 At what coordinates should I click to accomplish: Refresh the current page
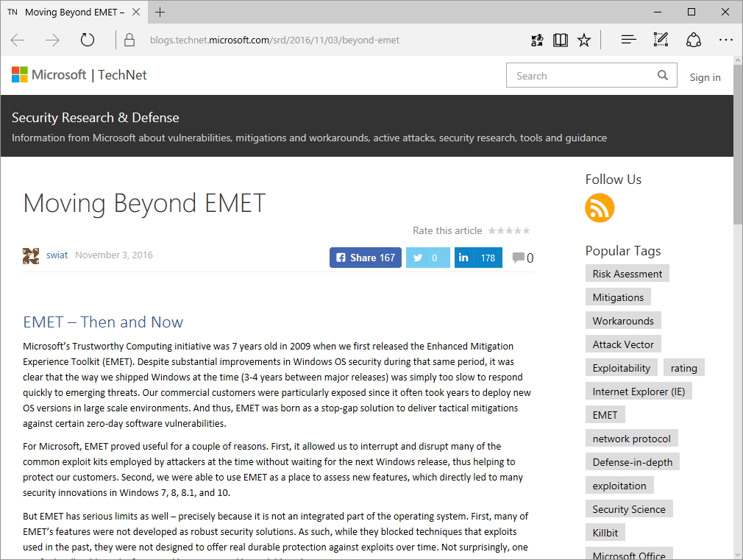coord(88,40)
